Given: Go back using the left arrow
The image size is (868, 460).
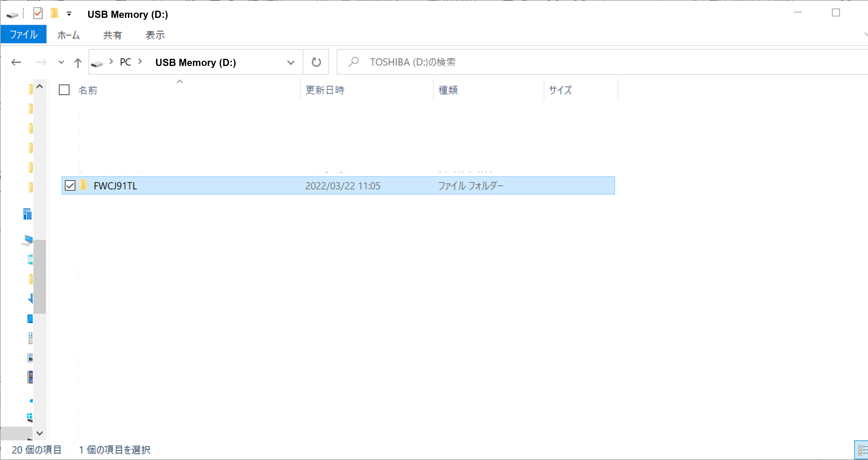Looking at the screenshot, I should coord(16,62).
